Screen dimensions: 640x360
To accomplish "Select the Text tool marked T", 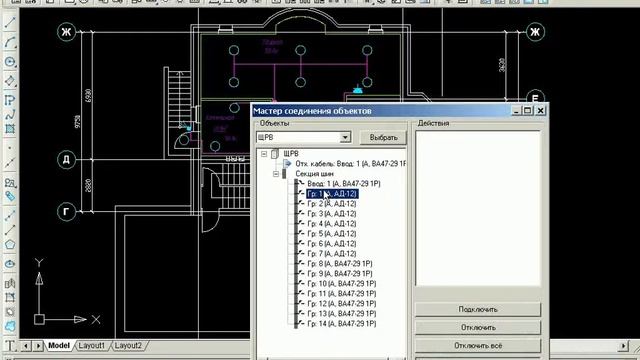I will pyautogui.click(x=10, y=345).
